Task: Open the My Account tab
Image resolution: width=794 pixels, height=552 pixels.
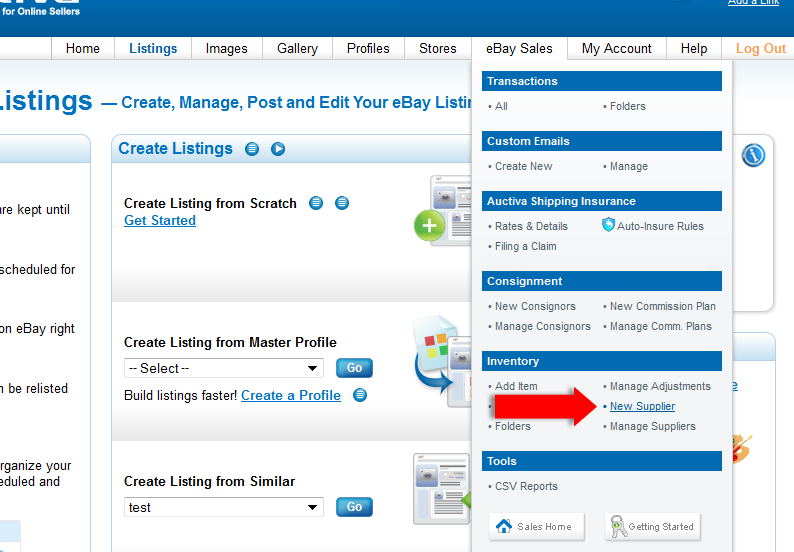Action: [x=616, y=49]
